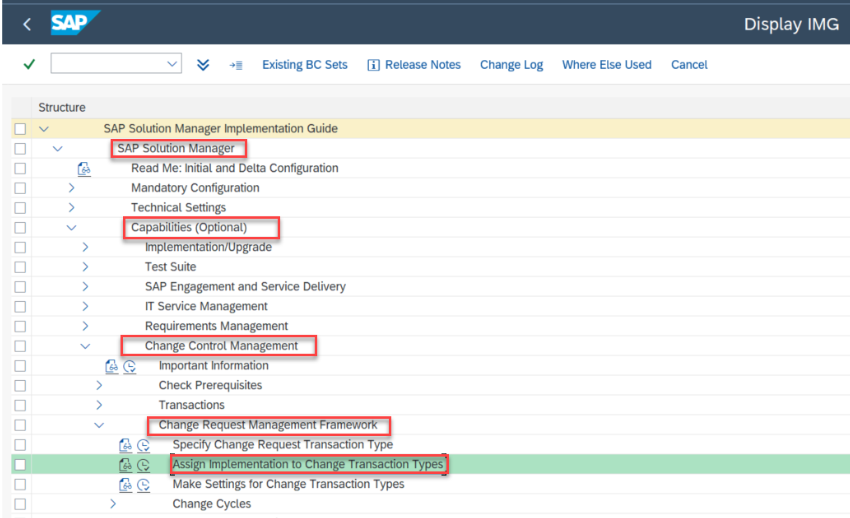Click the Expand All double-chevron toolbar icon
The image size is (850, 518).
(x=203, y=65)
